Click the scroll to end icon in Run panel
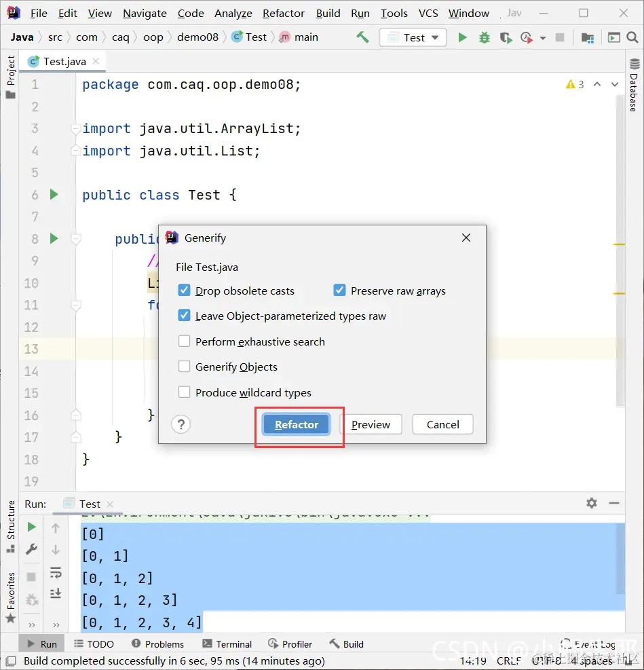The height and width of the screenshot is (670, 644). click(x=56, y=593)
